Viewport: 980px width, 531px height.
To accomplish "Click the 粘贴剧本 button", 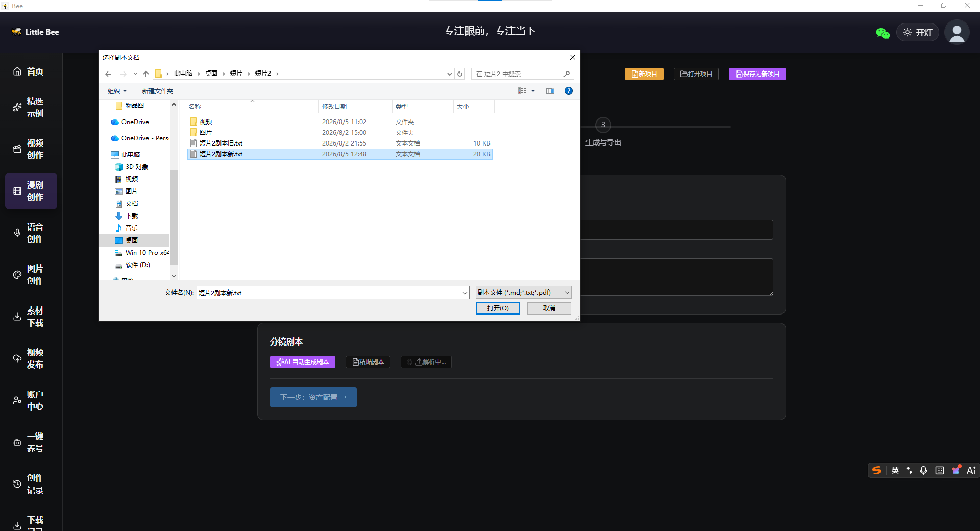I will (368, 362).
